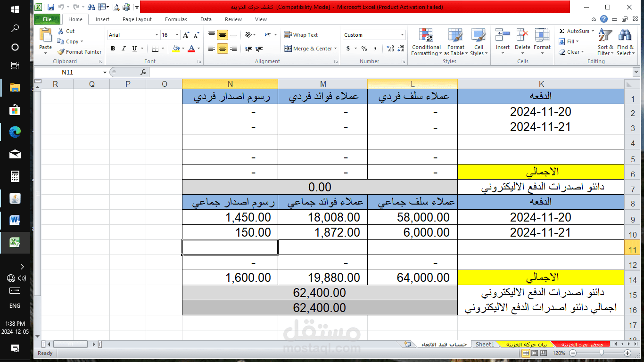Switch to the Page Layout tab
644x362 pixels.
point(137,19)
